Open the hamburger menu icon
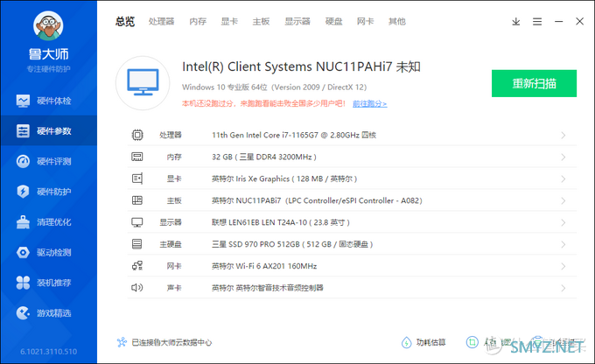 [x=537, y=22]
